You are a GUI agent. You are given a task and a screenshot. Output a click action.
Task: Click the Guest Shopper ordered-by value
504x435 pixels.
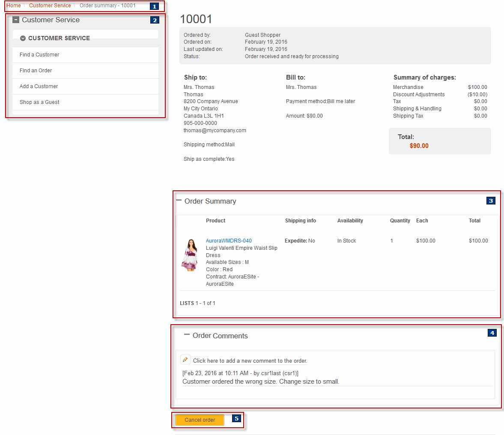(262, 35)
